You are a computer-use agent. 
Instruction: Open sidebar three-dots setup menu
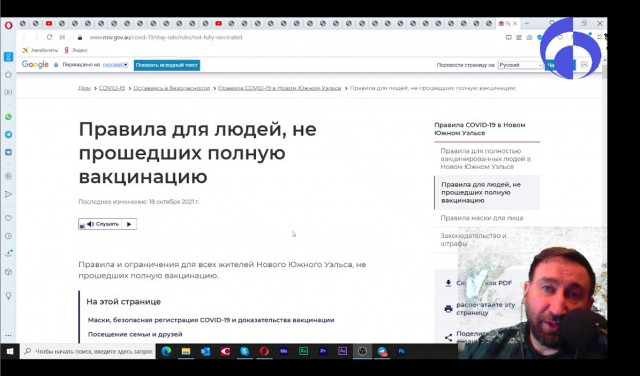pos(8,336)
